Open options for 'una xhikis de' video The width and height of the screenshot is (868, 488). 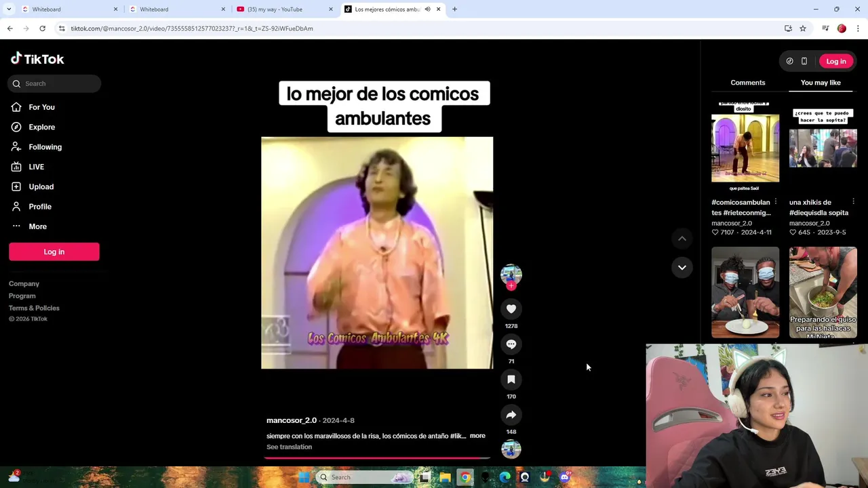click(854, 202)
